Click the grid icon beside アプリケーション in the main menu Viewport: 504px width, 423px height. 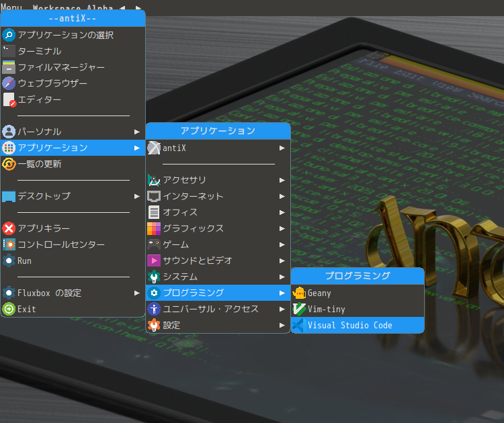pyautogui.click(x=9, y=148)
